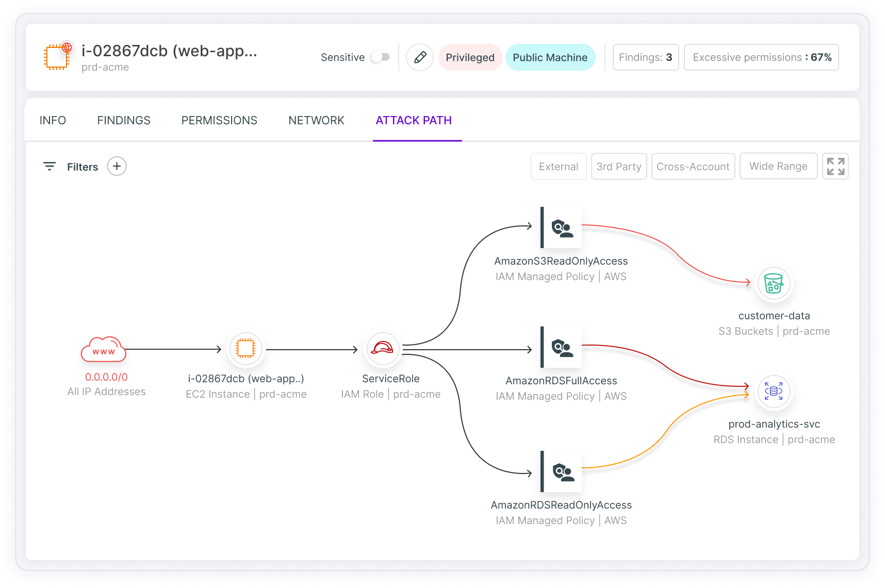Select the i-02867dcb EC2 instance node
The width and height of the screenshot is (885, 588).
coord(246,349)
